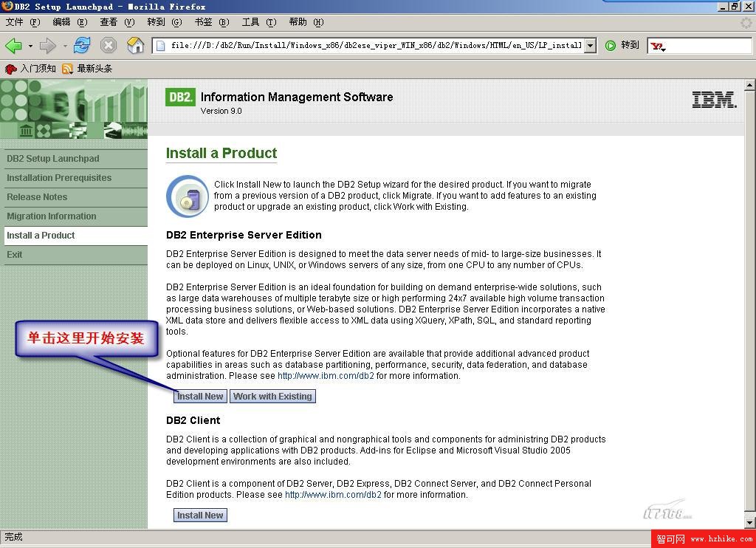Click the page icon in the address bar
This screenshot has width=756, height=548.
click(x=162, y=45)
